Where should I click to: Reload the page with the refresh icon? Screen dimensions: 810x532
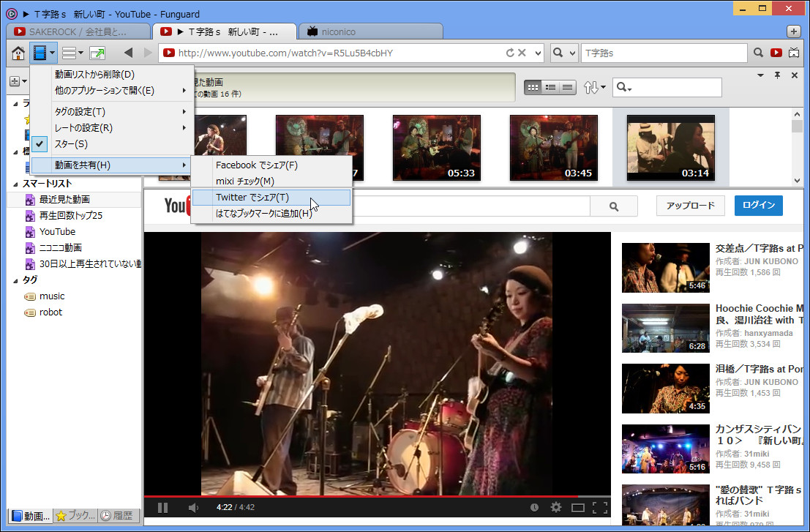[x=510, y=53]
